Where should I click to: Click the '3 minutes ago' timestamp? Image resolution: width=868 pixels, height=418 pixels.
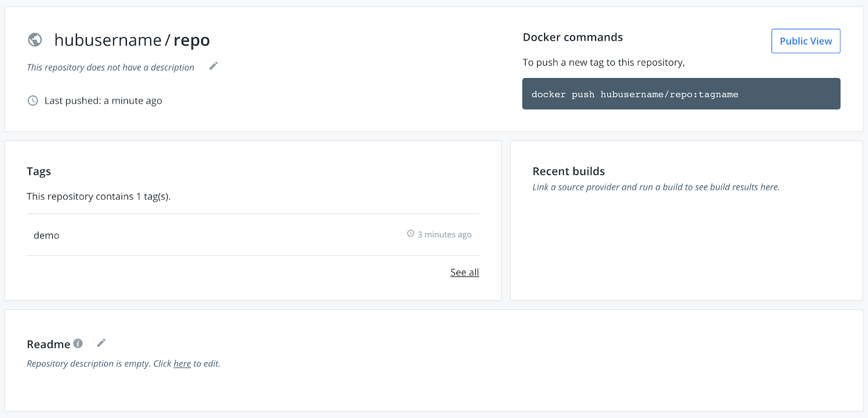pyautogui.click(x=444, y=234)
